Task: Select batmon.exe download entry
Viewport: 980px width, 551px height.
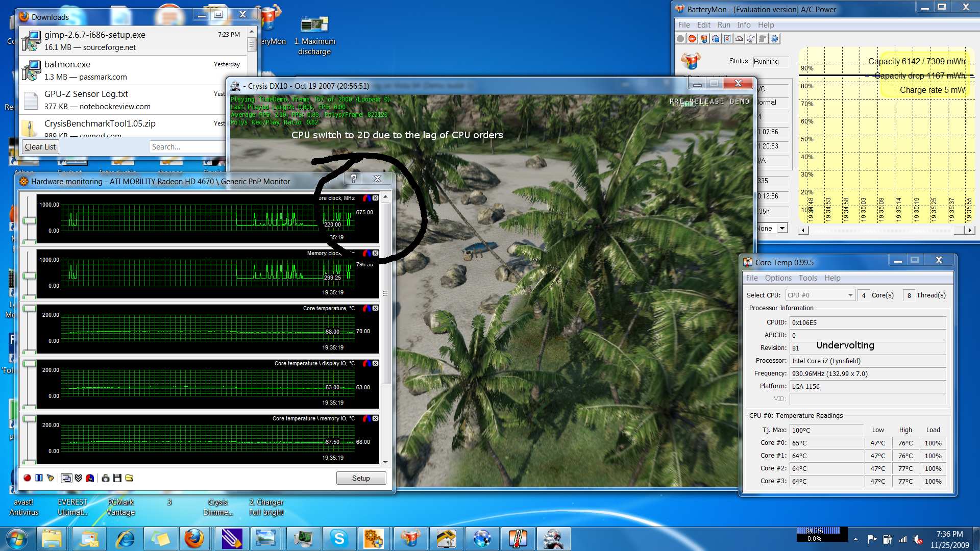Action: tap(133, 70)
